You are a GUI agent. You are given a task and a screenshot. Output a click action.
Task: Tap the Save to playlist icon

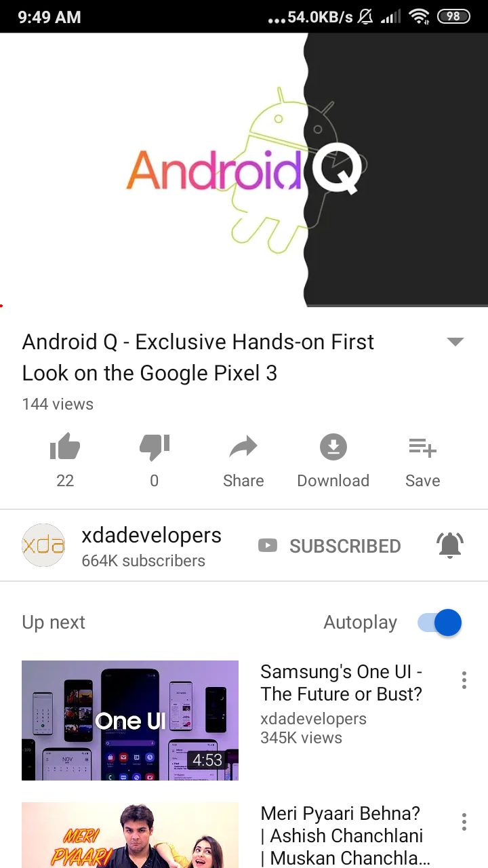click(x=423, y=448)
